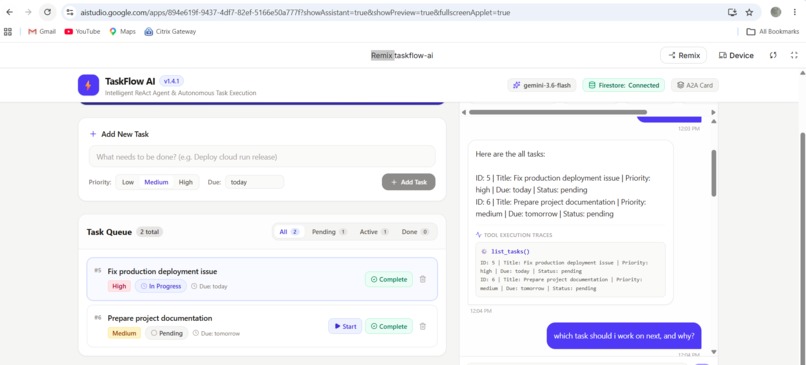Select Low priority
Viewport: 806px width, 365px height.
coord(128,182)
